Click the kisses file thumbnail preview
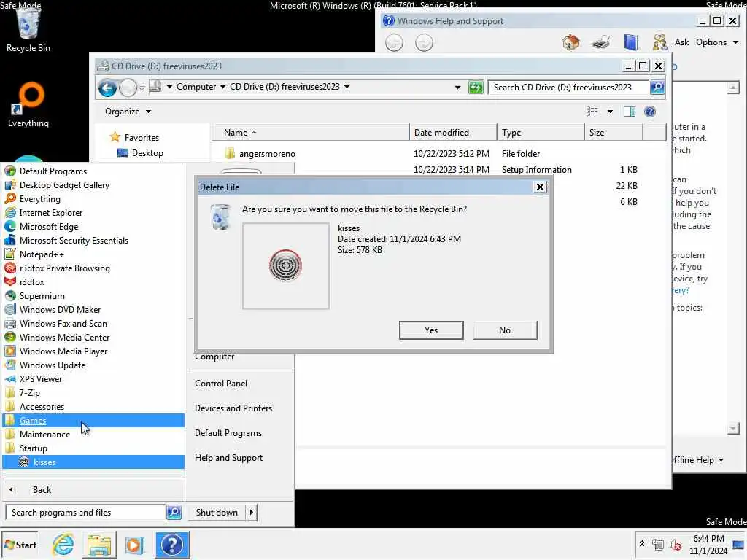The width and height of the screenshot is (747, 560). (x=286, y=265)
